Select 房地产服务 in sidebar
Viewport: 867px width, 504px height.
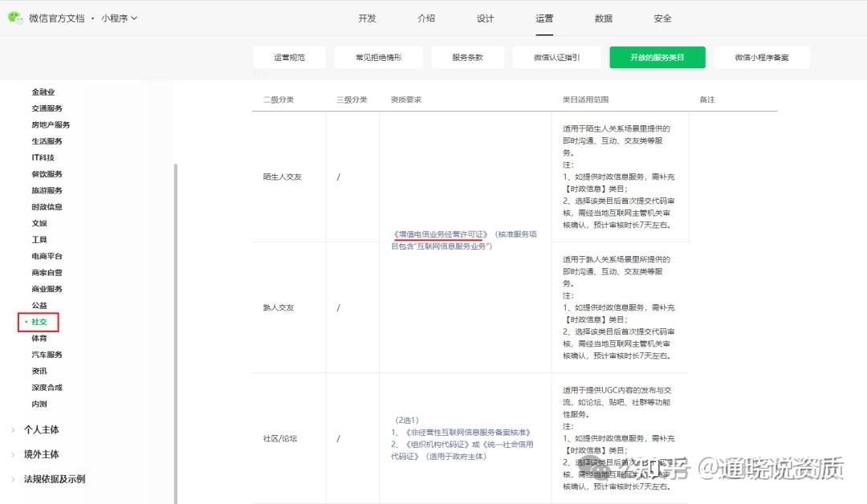tap(51, 125)
